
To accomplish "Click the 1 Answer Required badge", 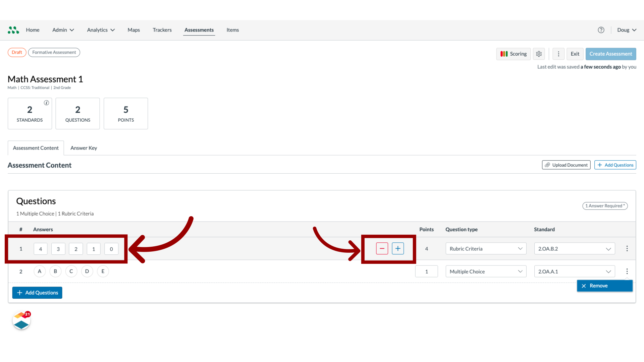I will click(x=605, y=206).
